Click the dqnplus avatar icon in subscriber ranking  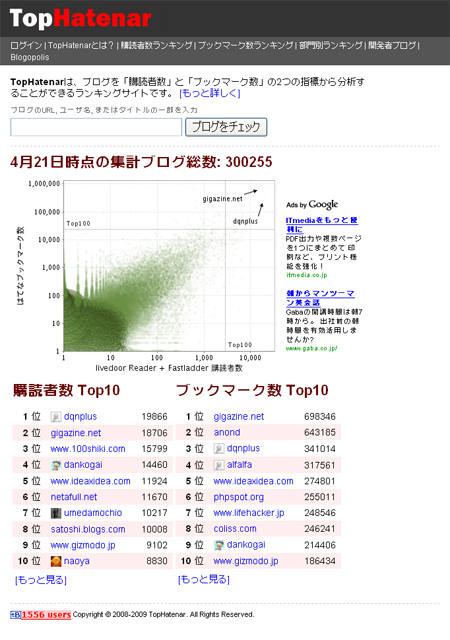[56, 417]
